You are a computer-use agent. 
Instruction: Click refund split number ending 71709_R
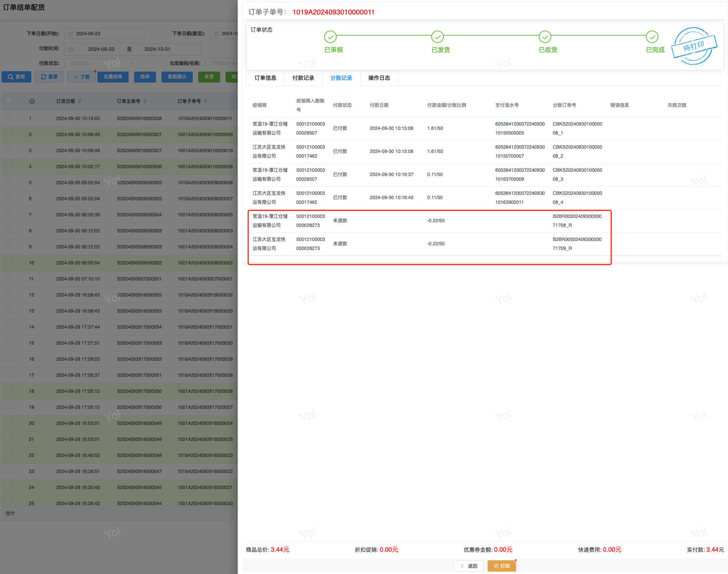[577, 244]
